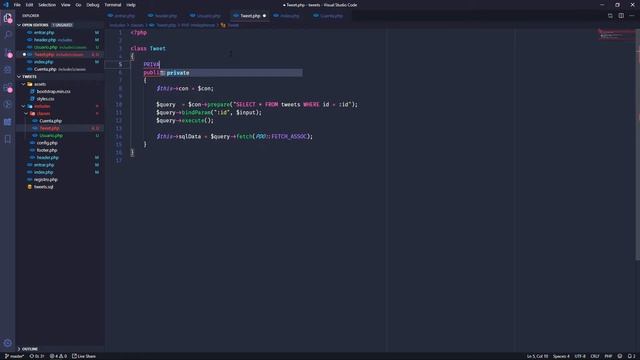Viewport: 640px width, 360px height.
Task: Click PHP language mode in status bar
Action: [x=608, y=356]
